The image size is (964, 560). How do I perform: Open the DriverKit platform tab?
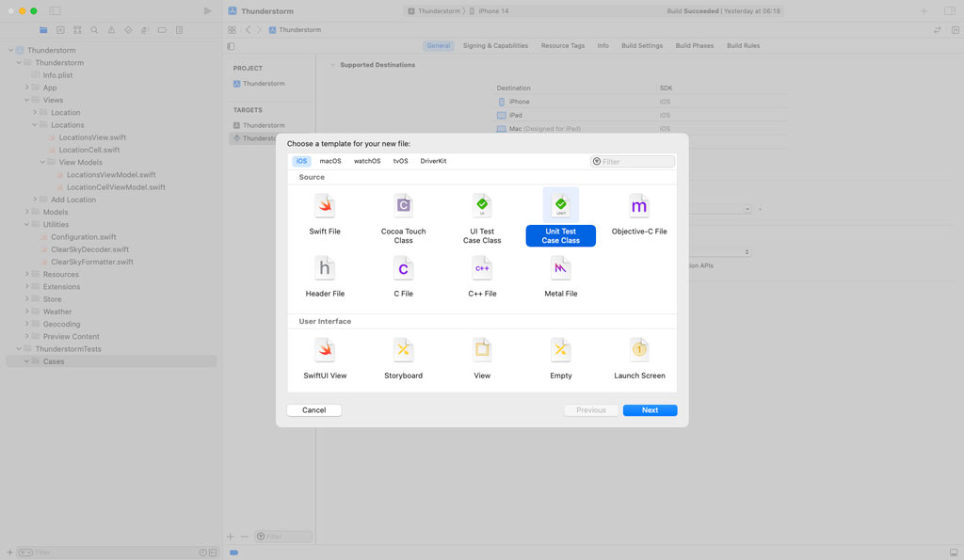tap(433, 161)
